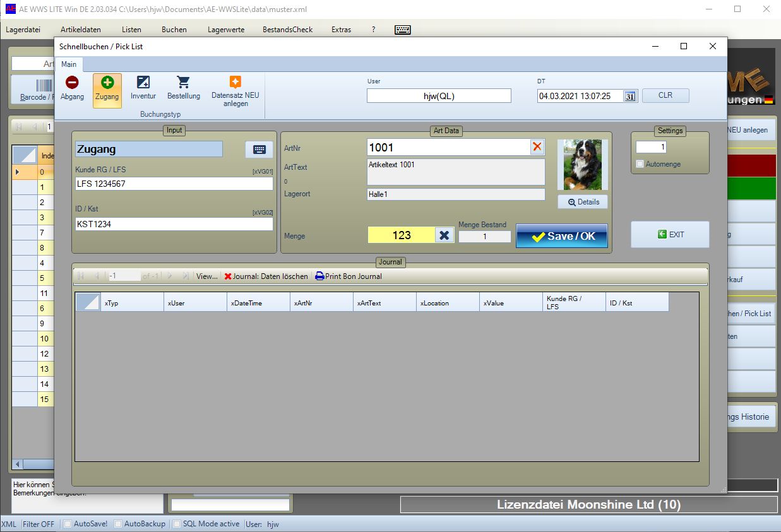Click Datensatz NEU anlegen icon
The image size is (781, 532).
pyautogui.click(x=235, y=92)
